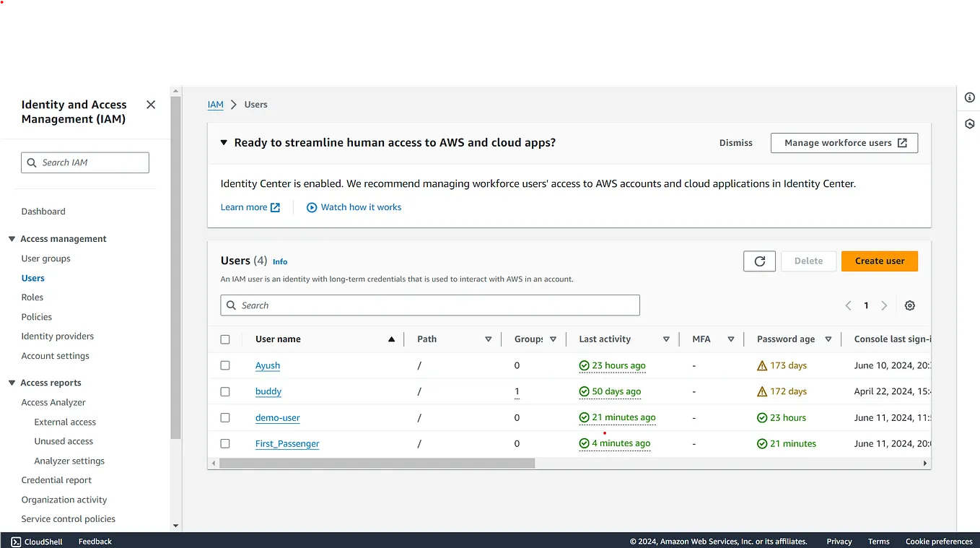980x548 pixels.
Task: Check the checkbox beside First_Passenger
Action: pos(225,443)
